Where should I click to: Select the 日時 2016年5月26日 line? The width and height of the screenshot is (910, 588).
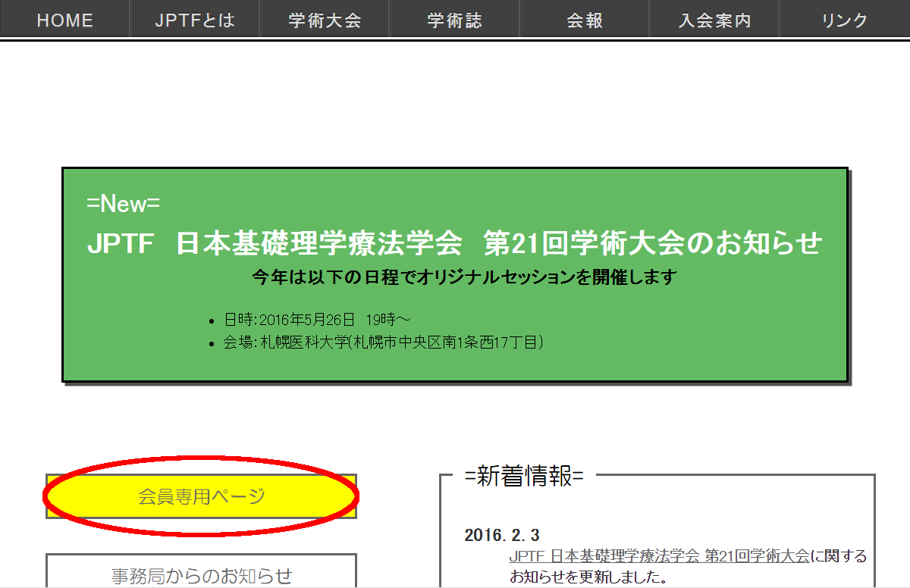pyautogui.click(x=317, y=320)
